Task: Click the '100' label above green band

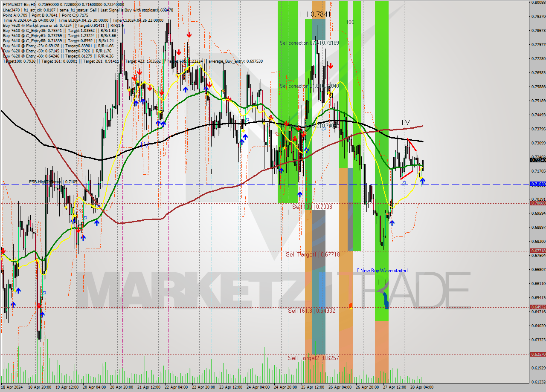Action: coord(350,22)
